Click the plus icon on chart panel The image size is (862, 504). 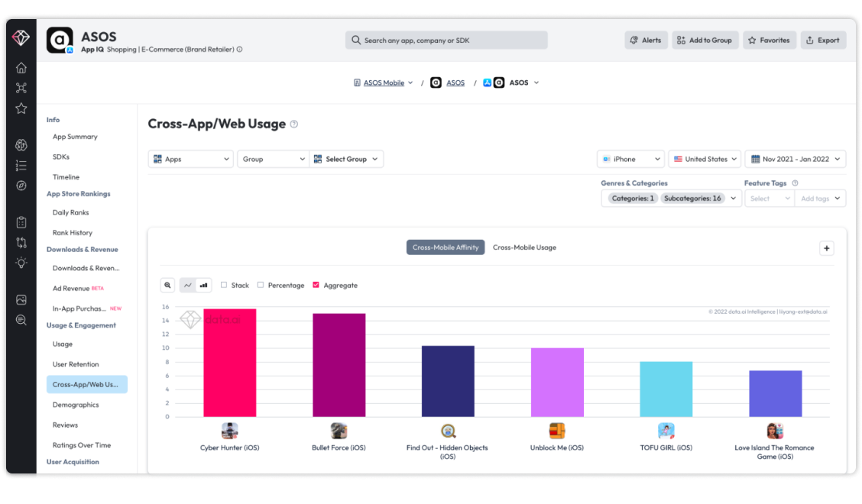tap(827, 248)
